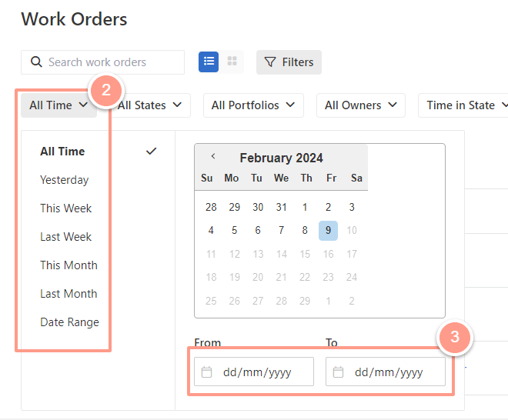The image size is (508, 420).
Task: Open the Filters button
Action: (289, 62)
